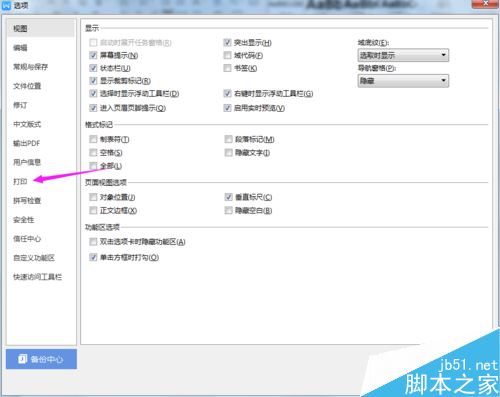Enable 段落标记(M) checkbox
Screen dimensions: 500x397
tap(228, 139)
